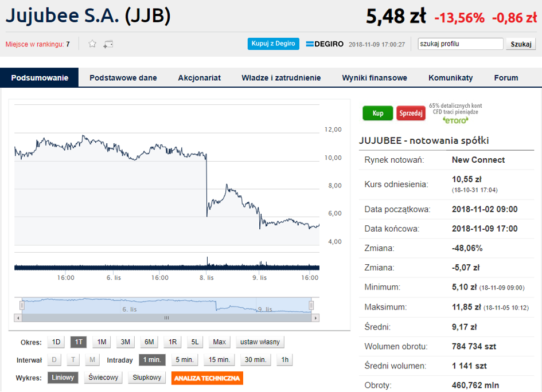Select 1R period
This screenshot has height=392, width=542.
click(x=173, y=342)
